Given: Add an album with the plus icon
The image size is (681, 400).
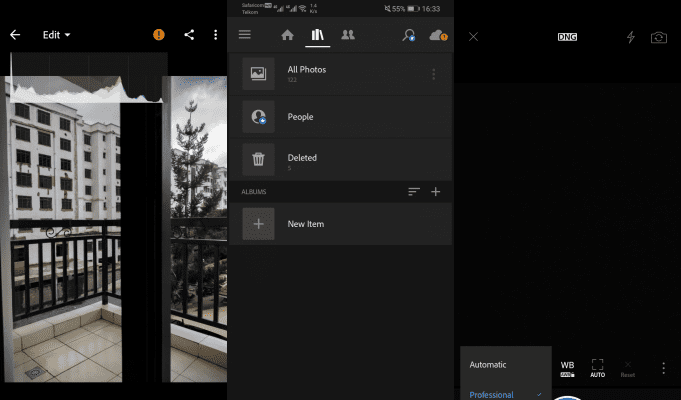Looking at the screenshot, I should click(436, 192).
